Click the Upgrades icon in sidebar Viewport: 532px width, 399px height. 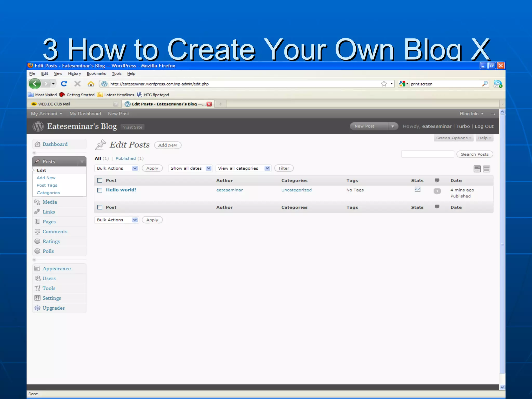(x=37, y=308)
